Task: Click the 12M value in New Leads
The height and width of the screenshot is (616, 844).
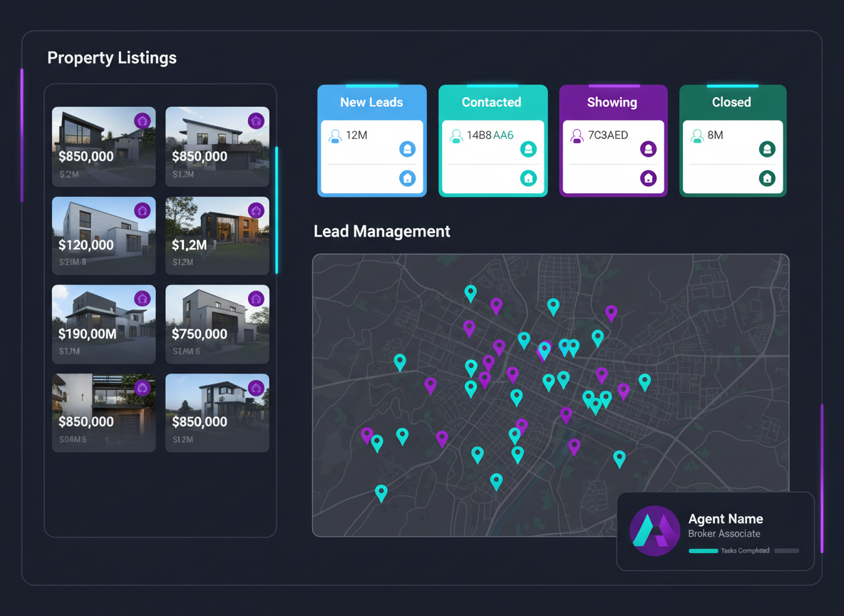Action: pyautogui.click(x=356, y=135)
